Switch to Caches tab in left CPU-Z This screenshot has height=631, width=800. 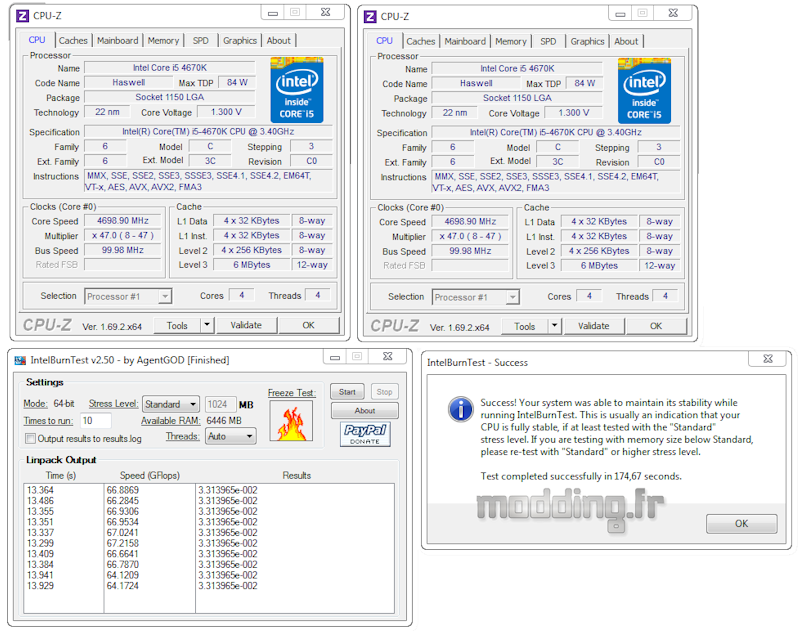(x=73, y=40)
